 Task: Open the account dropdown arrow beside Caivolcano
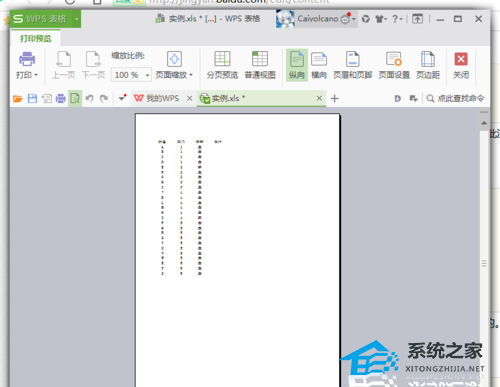click(354, 19)
